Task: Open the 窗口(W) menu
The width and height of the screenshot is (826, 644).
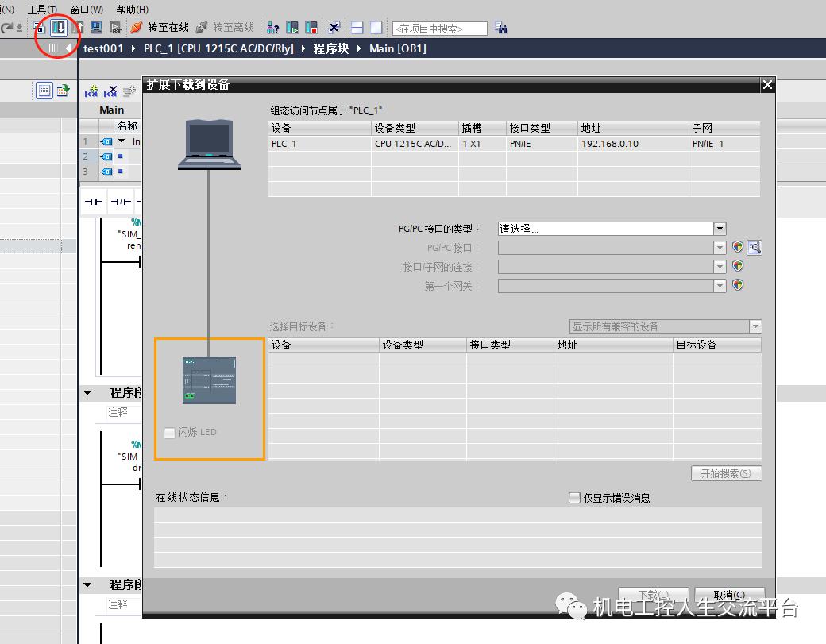Action: click(x=86, y=9)
